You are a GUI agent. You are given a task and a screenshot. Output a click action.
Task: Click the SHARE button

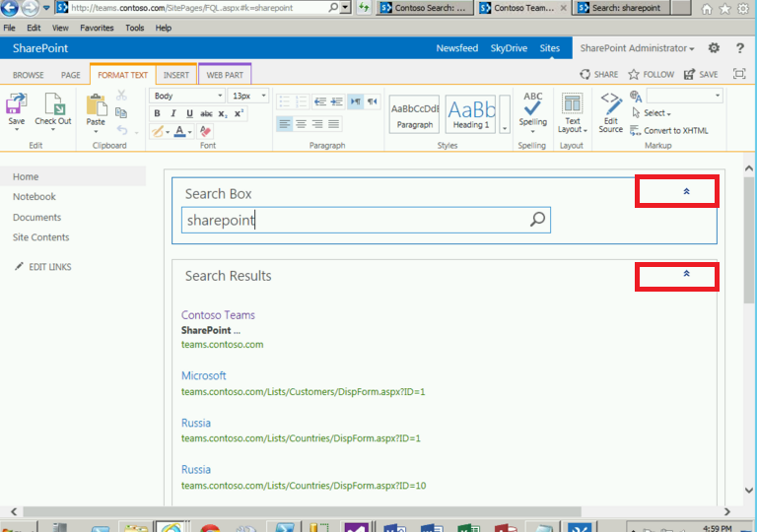(x=598, y=74)
